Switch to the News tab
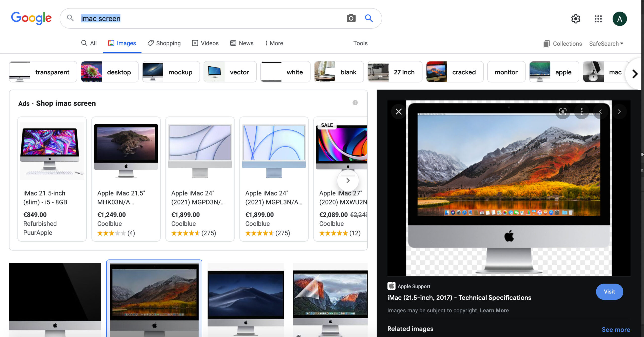644x337 pixels. pyautogui.click(x=242, y=43)
